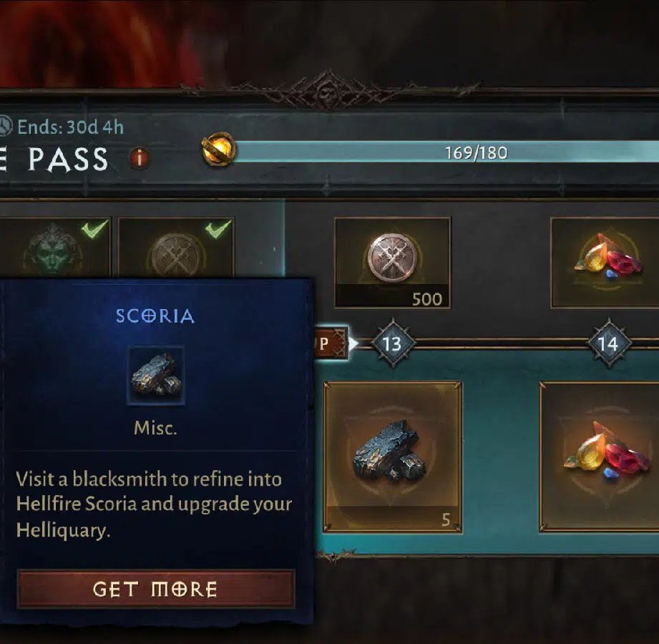
Task: Click the Scoria icon in the tooltip
Action: click(x=156, y=376)
